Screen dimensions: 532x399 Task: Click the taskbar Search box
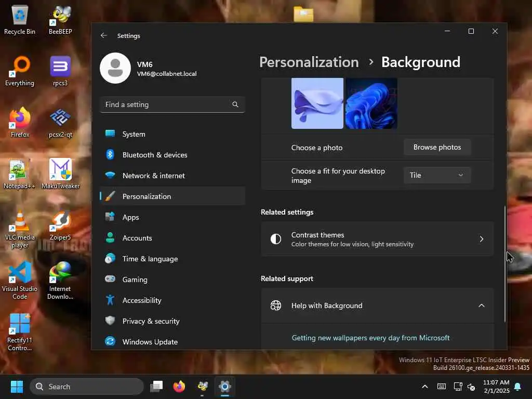tap(87, 387)
